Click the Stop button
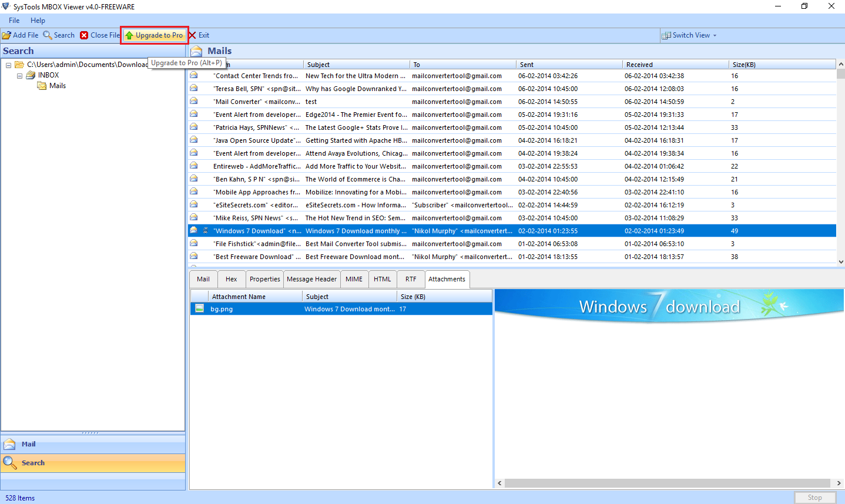 pyautogui.click(x=815, y=497)
